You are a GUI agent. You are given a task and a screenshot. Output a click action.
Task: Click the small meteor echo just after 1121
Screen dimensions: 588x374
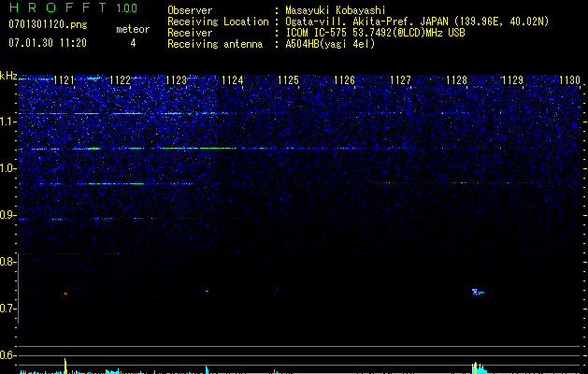pyautogui.click(x=65, y=294)
